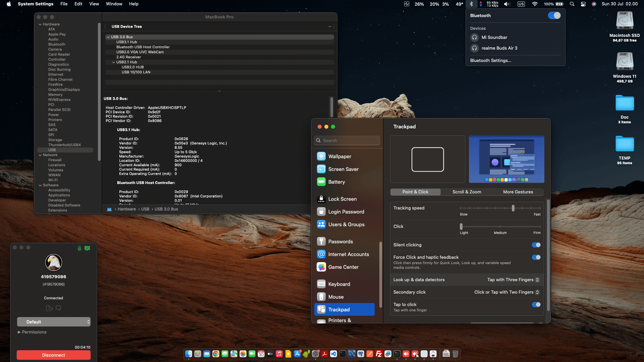Open the Macintosh SSD desktop drive
This screenshot has height=362, width=644.
(x=625, y=27)
